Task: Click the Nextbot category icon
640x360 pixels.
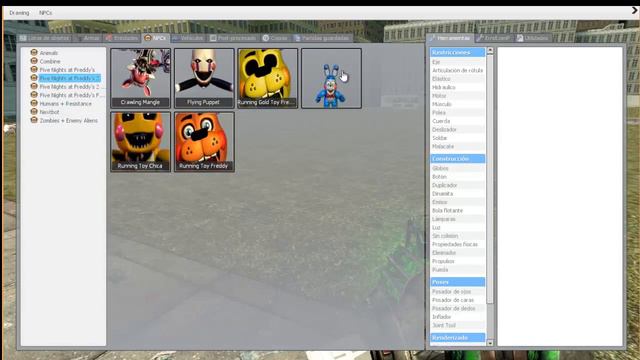Action: [x=34, y=111]
